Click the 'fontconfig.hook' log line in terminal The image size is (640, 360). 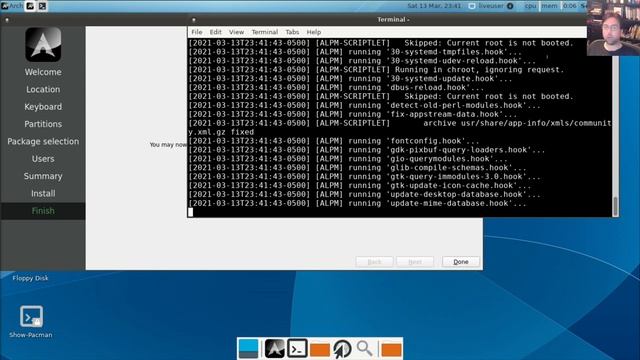pos(334,141)
